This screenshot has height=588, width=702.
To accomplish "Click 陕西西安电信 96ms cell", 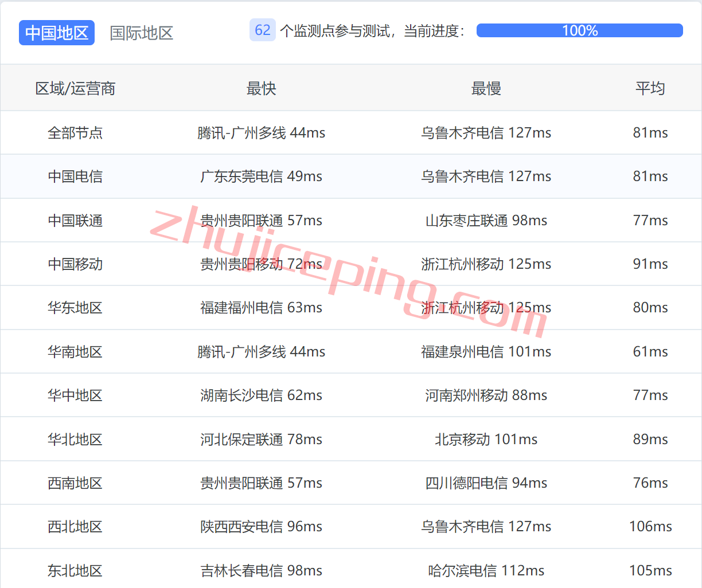I will [262, 527].
